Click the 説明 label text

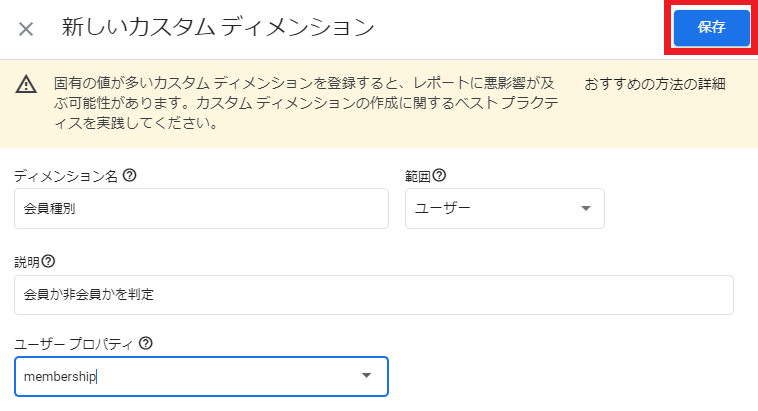pos(27,261)
